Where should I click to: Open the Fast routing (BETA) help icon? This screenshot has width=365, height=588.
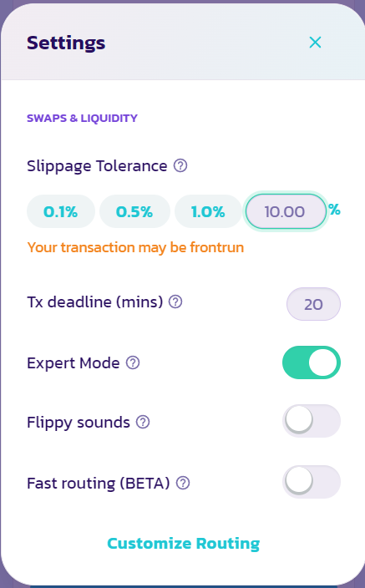tap(183, 483)
